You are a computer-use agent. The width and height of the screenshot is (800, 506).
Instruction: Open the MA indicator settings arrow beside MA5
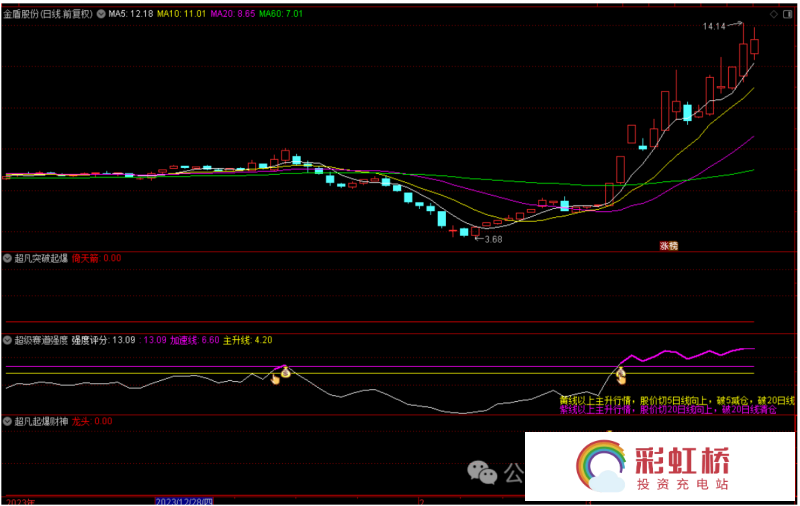(x=100, y=14)
